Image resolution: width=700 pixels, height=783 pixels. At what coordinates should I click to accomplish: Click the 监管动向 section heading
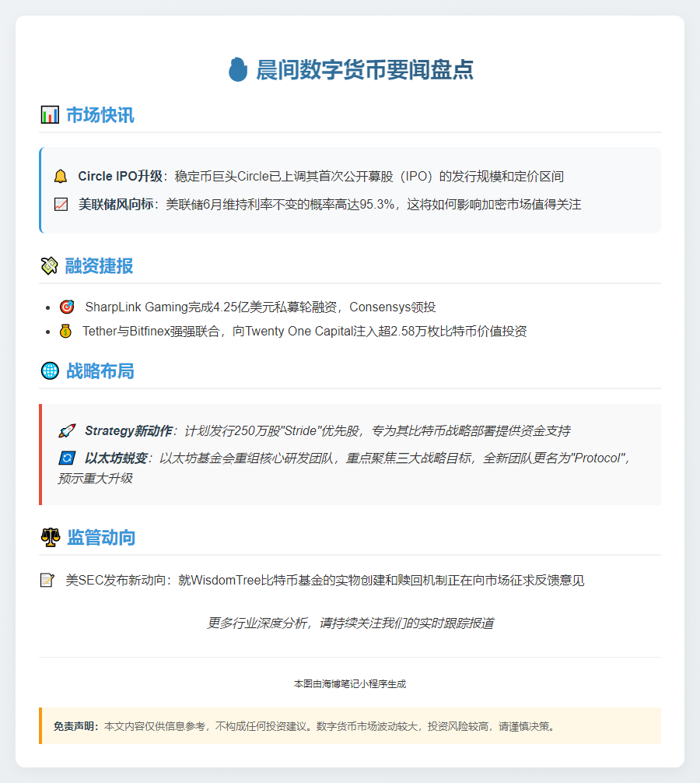coord(101,537)
